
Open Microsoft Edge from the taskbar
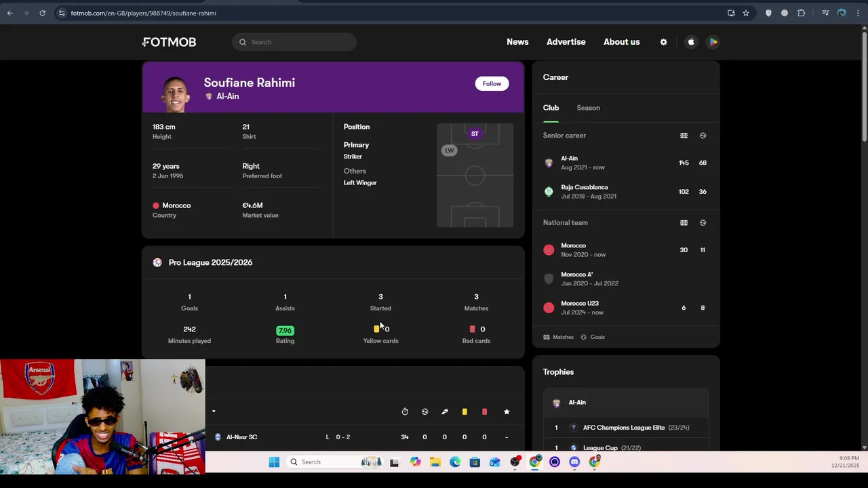point(455,462)
